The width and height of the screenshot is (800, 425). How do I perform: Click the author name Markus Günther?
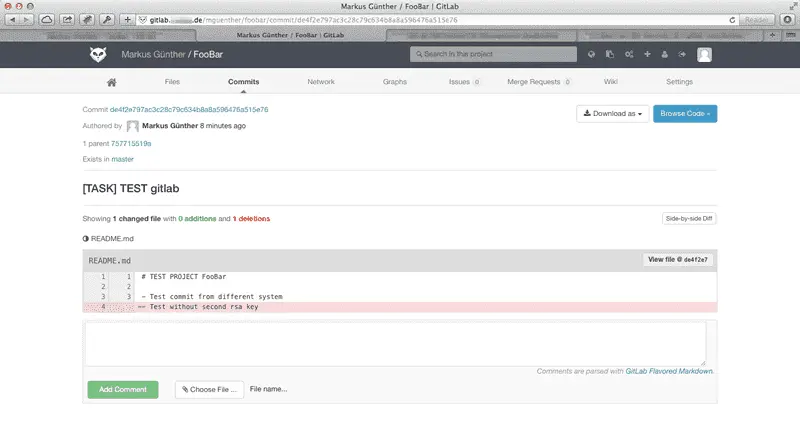click(170, 126)
